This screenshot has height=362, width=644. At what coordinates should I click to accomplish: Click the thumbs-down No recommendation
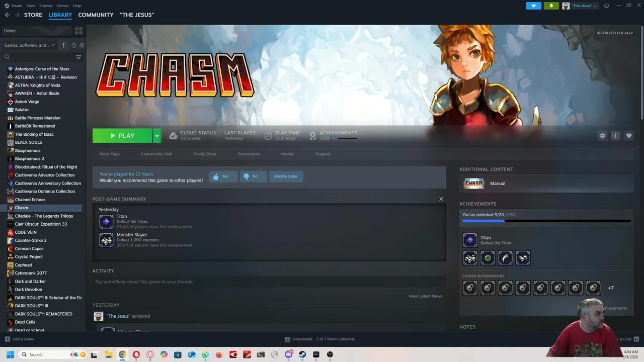coord(253,176)
